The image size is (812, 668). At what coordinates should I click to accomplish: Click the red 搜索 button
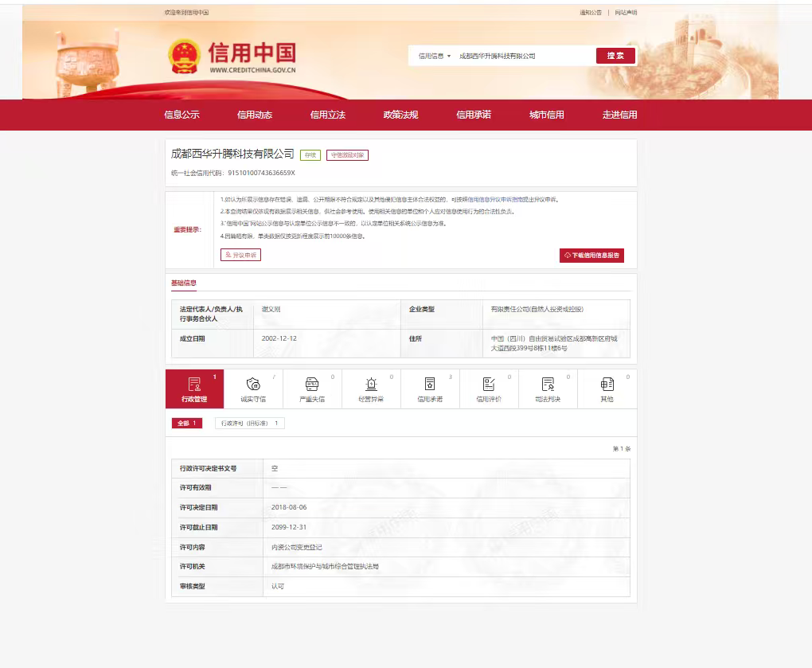click(615, 56)
